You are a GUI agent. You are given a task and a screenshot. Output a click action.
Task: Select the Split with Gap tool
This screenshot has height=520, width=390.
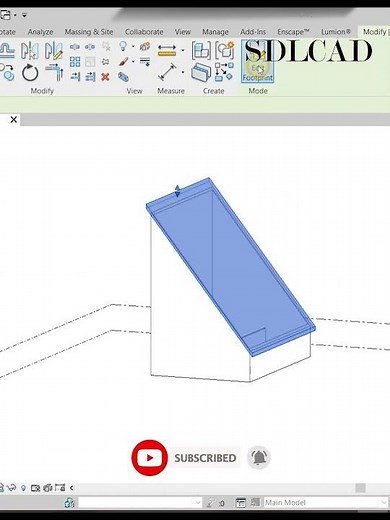90,47
